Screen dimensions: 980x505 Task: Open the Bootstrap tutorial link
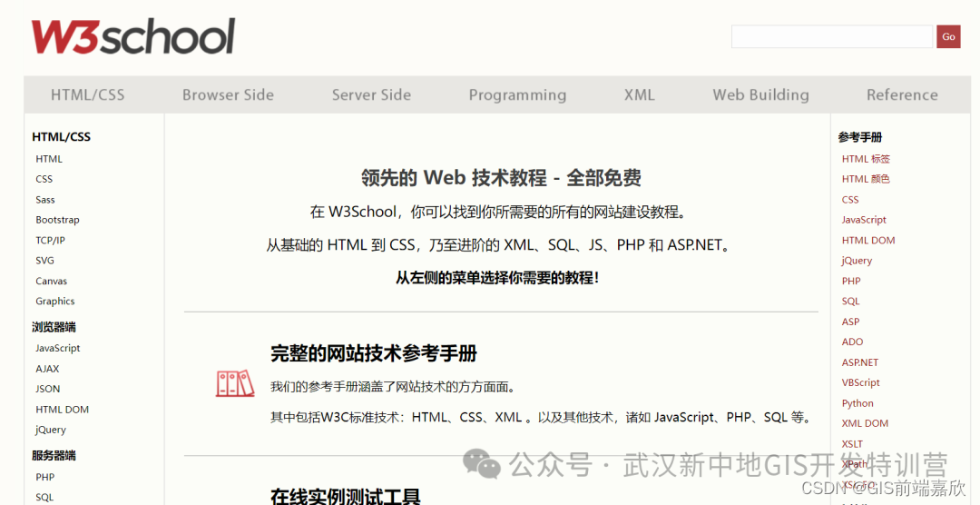[x=57, y=220]
